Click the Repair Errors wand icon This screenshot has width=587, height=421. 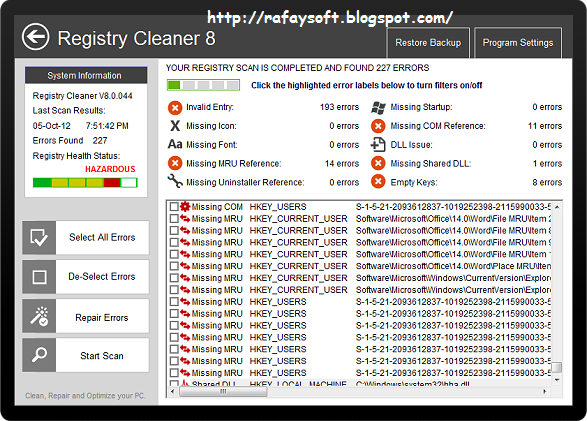coord(39,316)
